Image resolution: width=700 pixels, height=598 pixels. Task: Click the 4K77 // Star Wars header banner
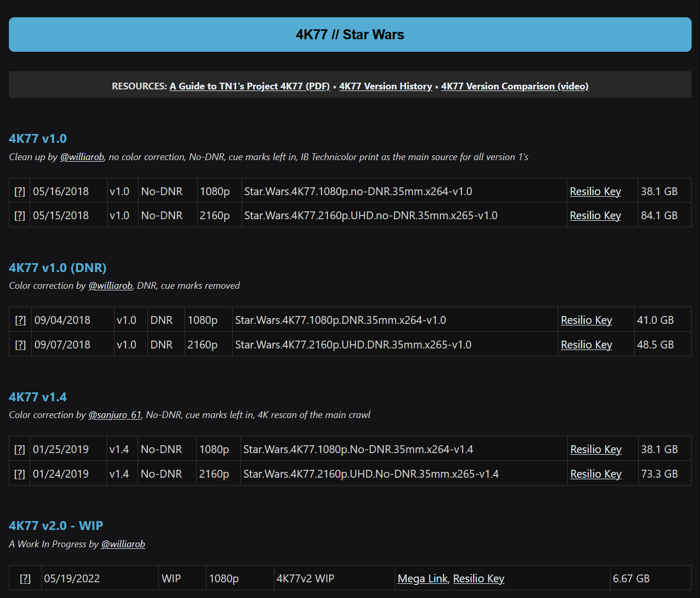point(350,35)
